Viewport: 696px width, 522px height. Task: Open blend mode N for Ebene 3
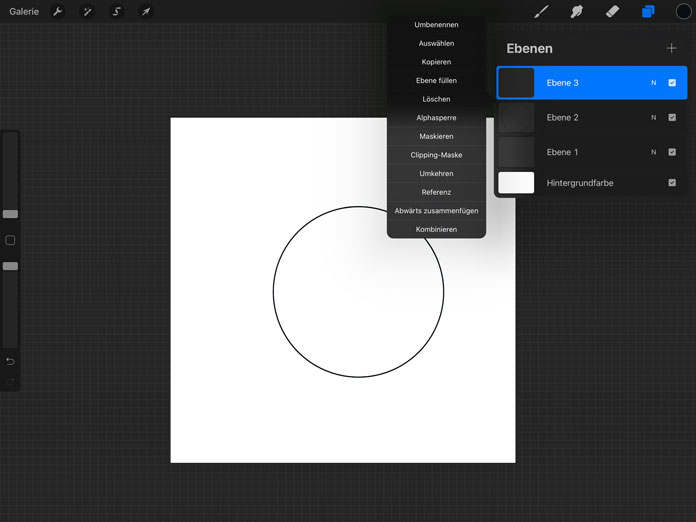654,83
